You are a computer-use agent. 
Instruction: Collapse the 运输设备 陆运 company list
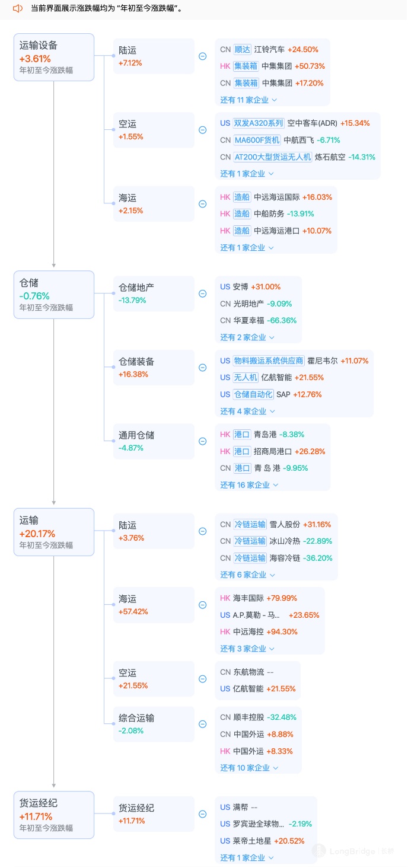202,56
